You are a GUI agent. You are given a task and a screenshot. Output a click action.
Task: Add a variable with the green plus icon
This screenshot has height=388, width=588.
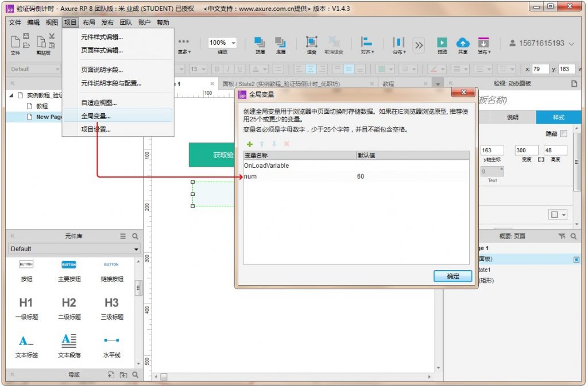coord(249,144)
